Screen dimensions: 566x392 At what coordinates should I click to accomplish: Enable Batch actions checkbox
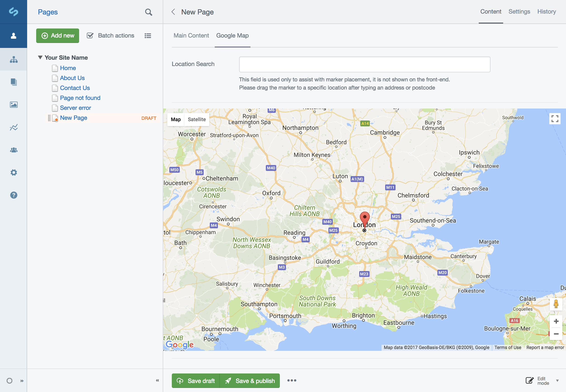click(x=90, y=36)
